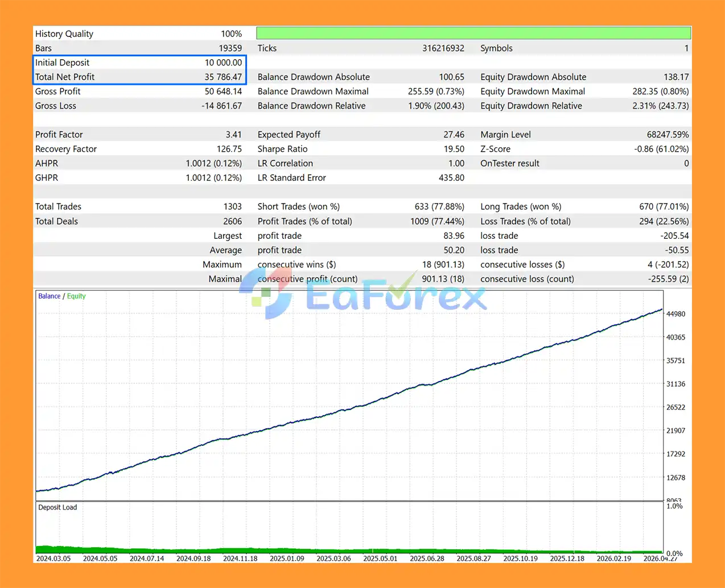The image size is (725, 588).
Task: Click the Total Trades label
Action: point(58,206)
